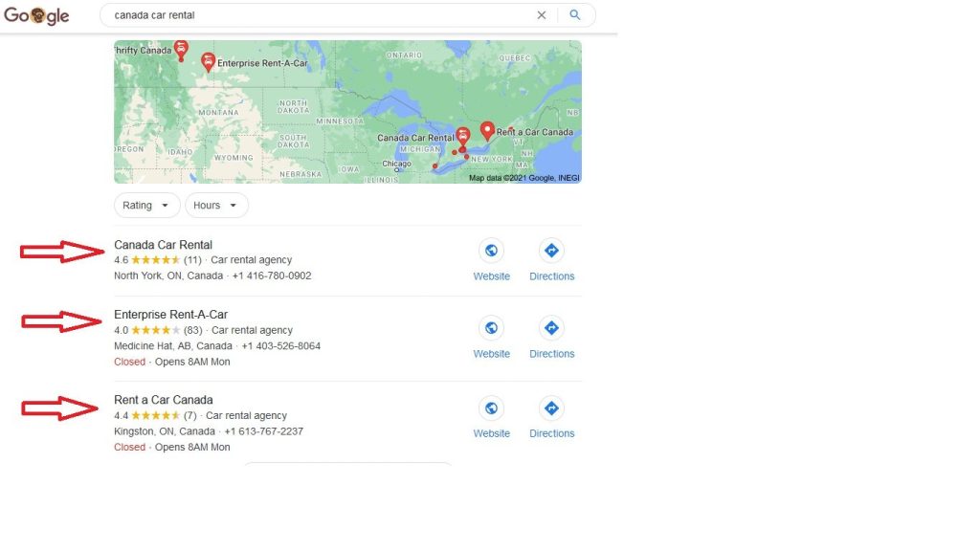The height and width of the screenshot is (551, 980).
Task: Open Website icon for Canada Car Rental
Action: tap(491, 251)
